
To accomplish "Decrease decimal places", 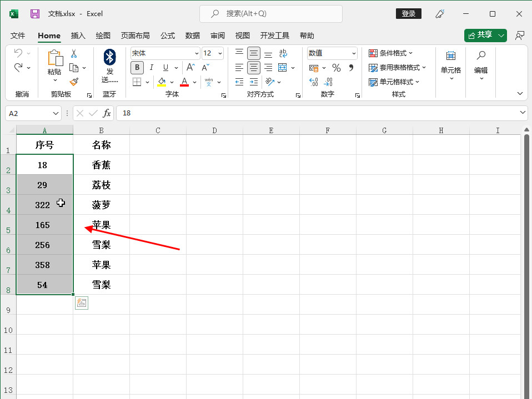I will tap(328, 82).
